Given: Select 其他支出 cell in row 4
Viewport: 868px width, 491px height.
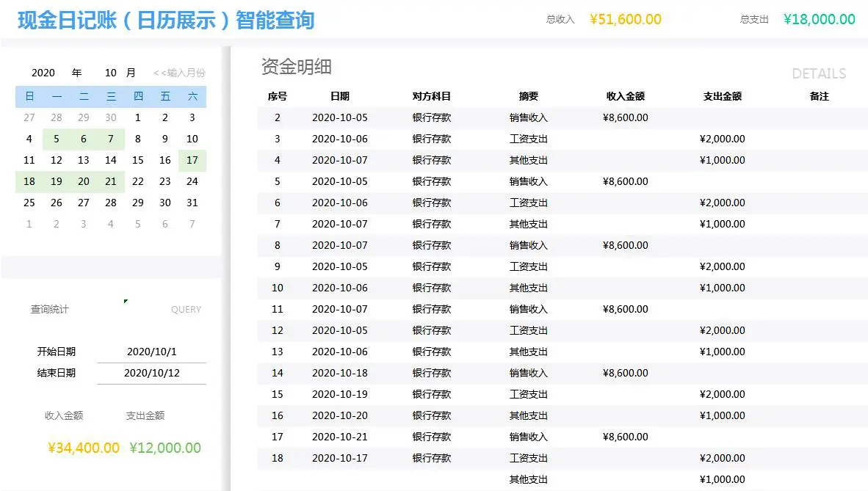Looking at the screenshot, I should coord(529,160).
